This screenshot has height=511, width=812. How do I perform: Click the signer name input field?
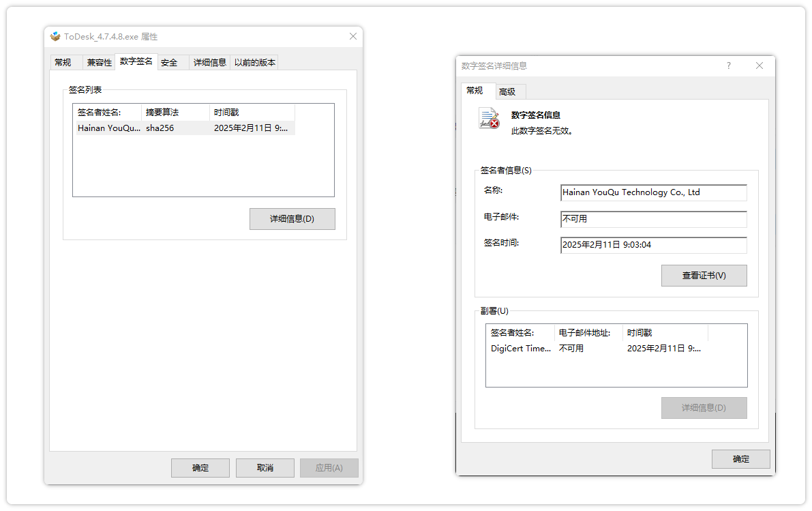653,193
